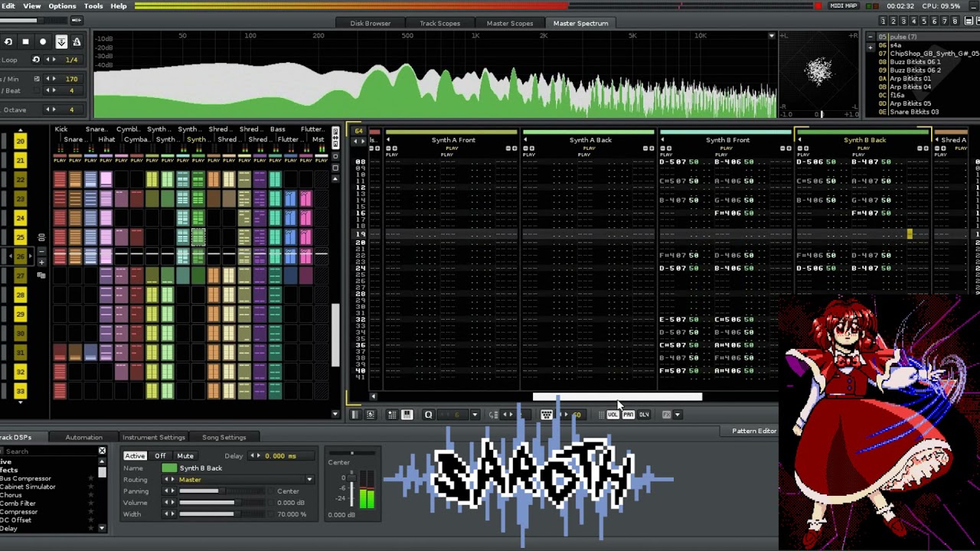Click the MIDI MAP button
Viewport: 980px width, 551px height.
tap(844, 6)
